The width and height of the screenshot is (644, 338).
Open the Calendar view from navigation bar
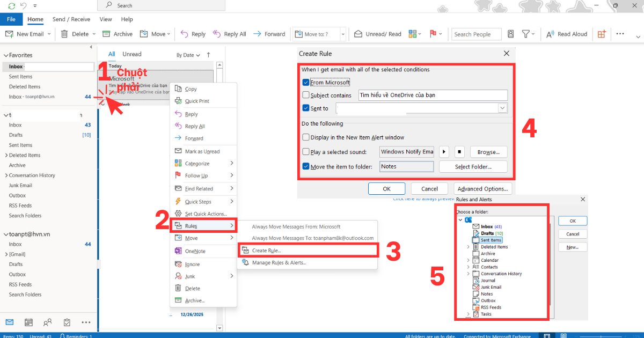(x=28, y=322)
